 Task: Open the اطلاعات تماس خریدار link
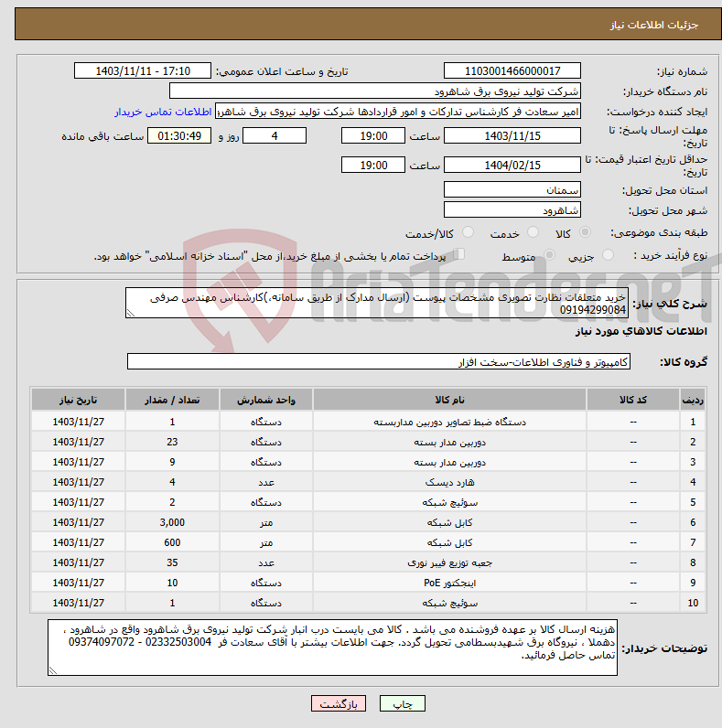[163, 112]
